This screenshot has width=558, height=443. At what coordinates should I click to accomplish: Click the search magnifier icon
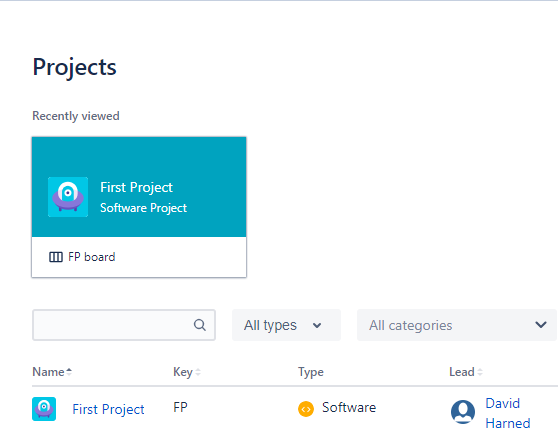[200, 325]
